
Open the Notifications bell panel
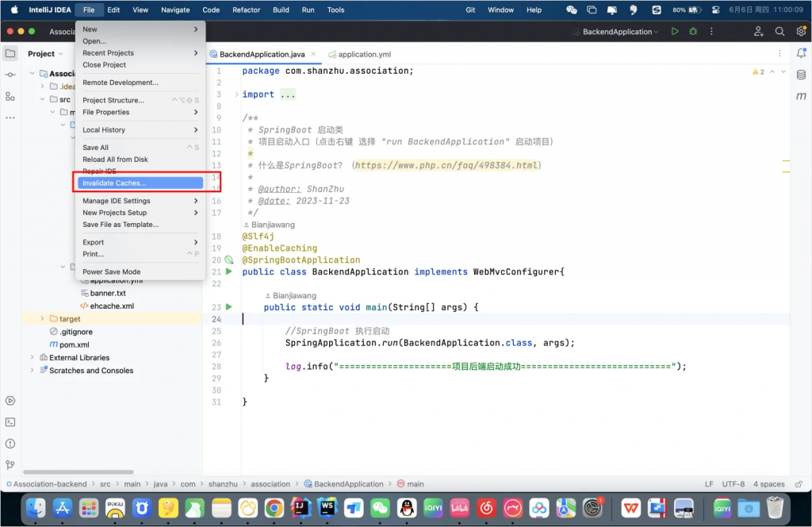(801, 53)
